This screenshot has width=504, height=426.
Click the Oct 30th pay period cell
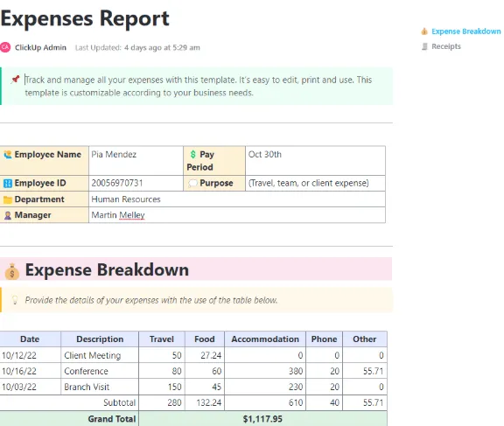pos(315,161)
